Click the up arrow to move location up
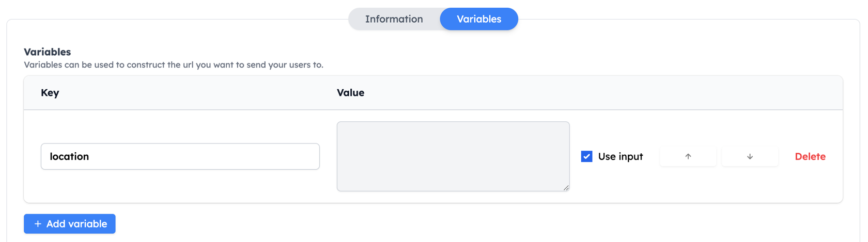This screenshot has height=242, width=868. [688, 156]
